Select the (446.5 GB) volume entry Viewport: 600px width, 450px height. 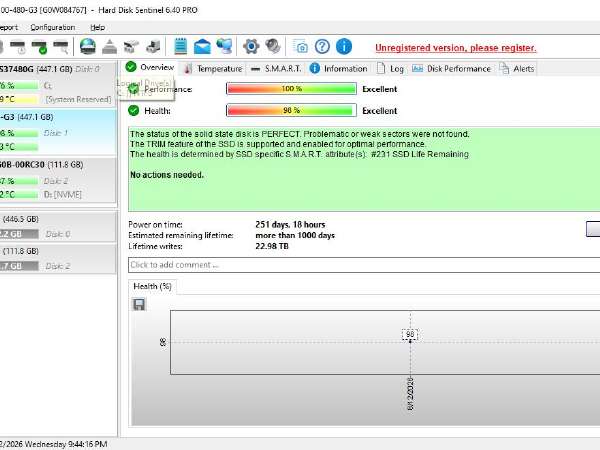click(57, 227)
